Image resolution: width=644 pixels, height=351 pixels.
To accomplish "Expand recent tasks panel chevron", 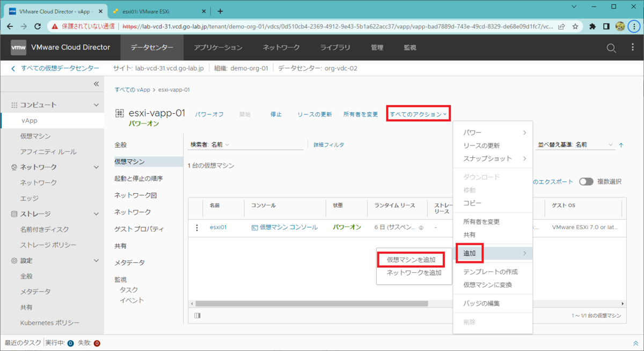I will click(636, 342).
